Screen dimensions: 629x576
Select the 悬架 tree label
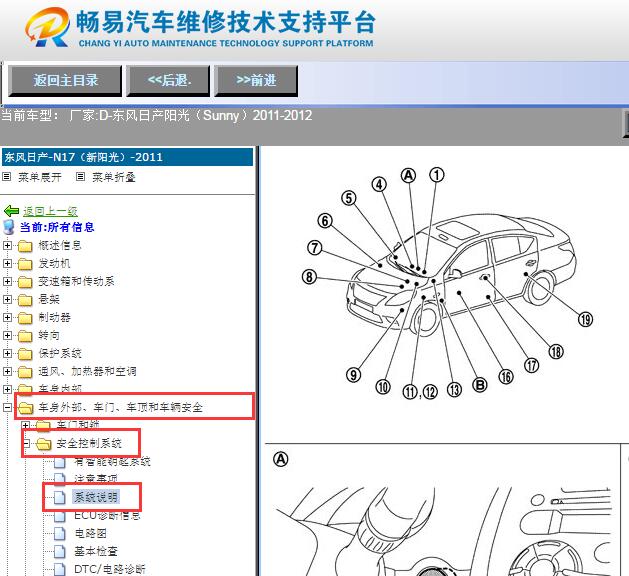(49, 300)
